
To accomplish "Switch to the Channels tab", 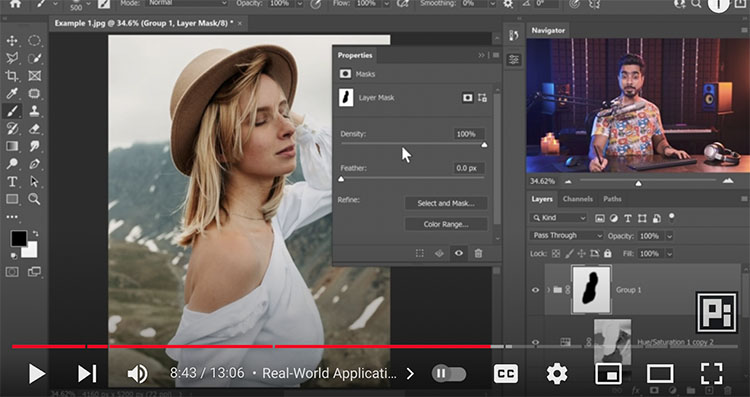I will click(577, 199).
